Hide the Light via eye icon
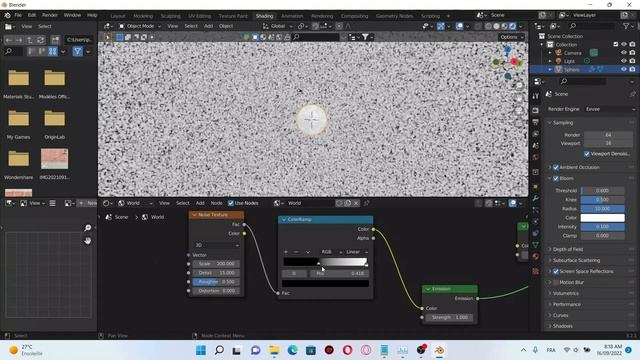 [624, 61]
